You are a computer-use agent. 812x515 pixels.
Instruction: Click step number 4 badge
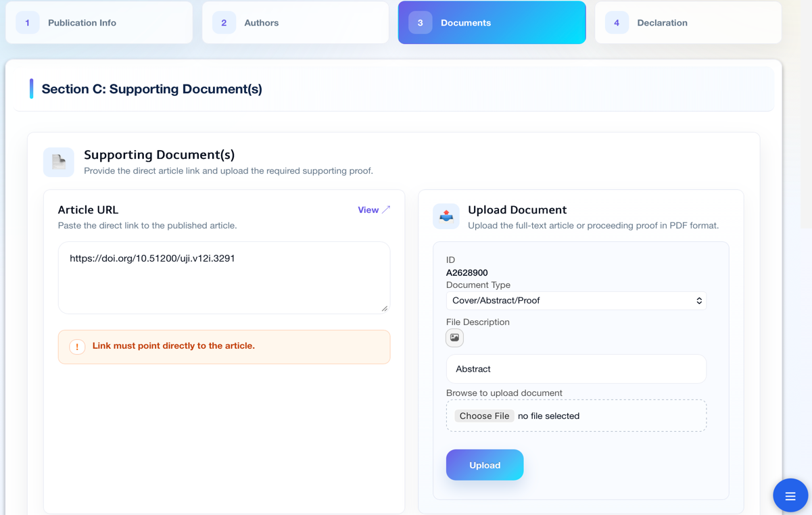click(x=617, y=23)
